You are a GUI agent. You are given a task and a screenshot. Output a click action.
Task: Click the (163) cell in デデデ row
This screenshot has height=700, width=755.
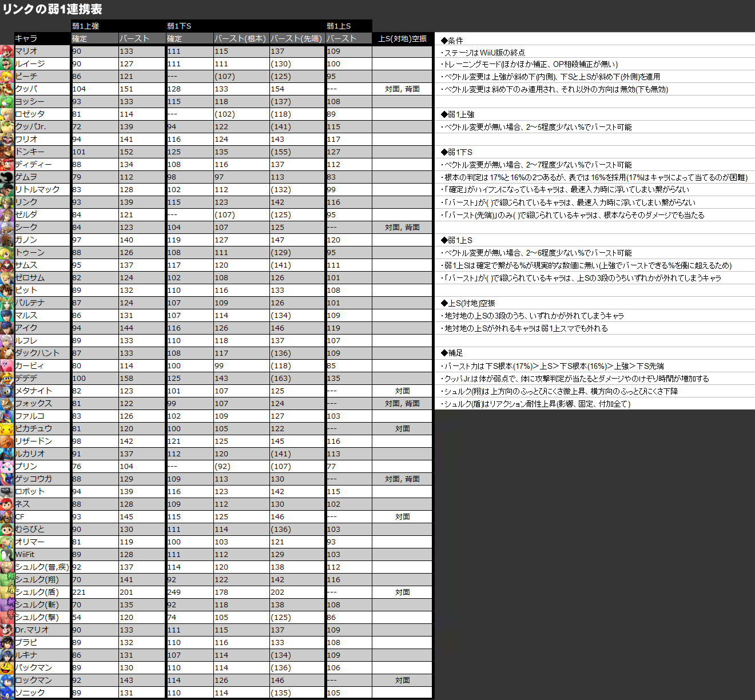296,378
